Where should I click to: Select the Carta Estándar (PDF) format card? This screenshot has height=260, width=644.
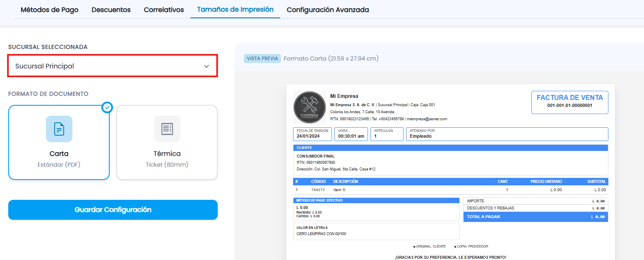(x=59, y=142)
